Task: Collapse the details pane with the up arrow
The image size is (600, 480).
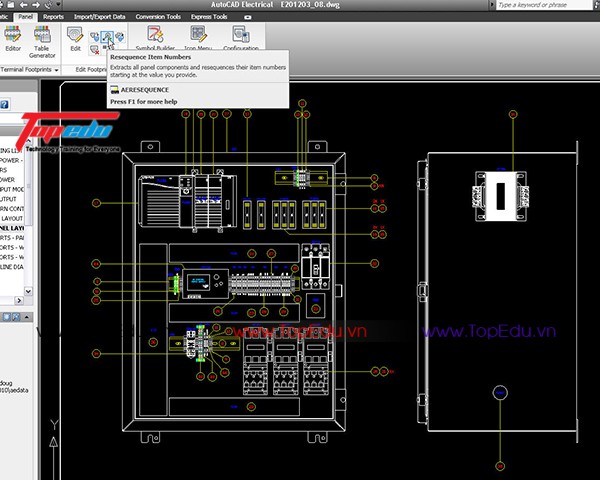Action: [x=26, y=317]
